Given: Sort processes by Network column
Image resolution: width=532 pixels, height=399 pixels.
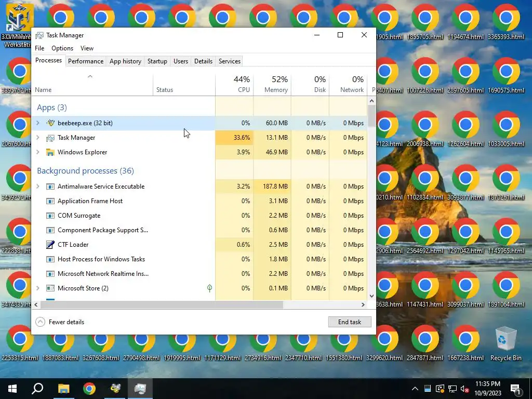Looking at the screenshot, I should click(349, 84).
